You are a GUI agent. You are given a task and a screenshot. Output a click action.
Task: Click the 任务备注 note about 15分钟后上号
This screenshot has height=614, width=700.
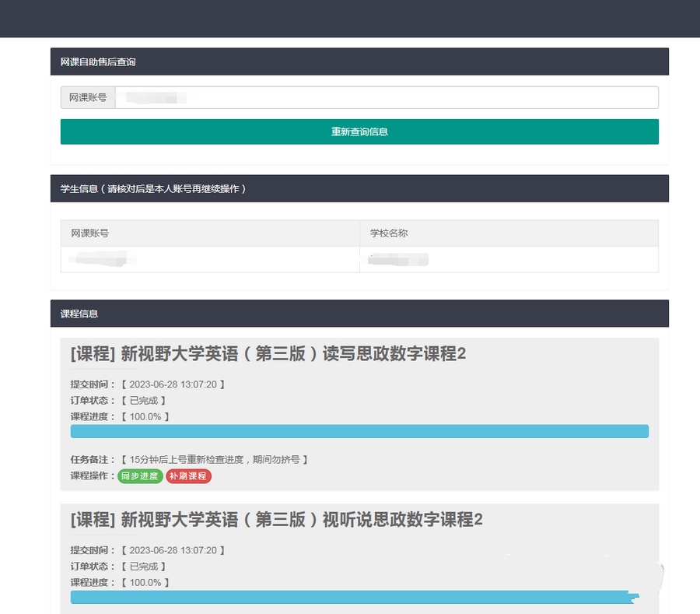coord(189,459)
